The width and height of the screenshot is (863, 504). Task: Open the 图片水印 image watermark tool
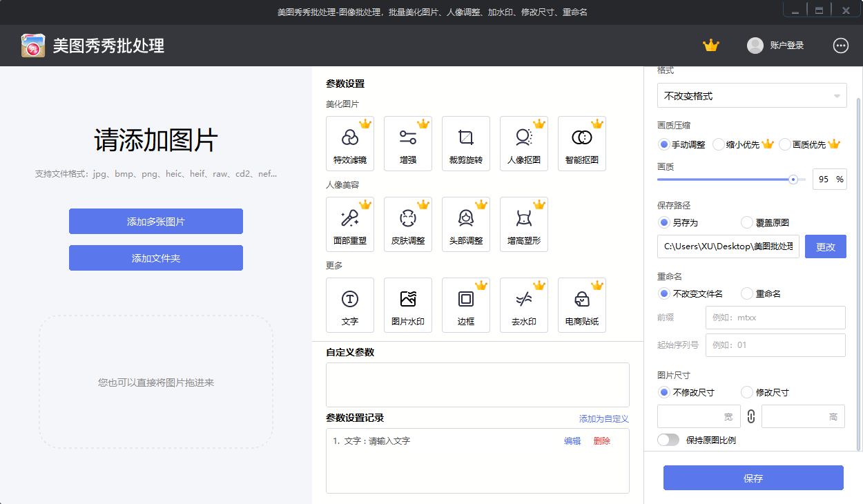point(408,304)
